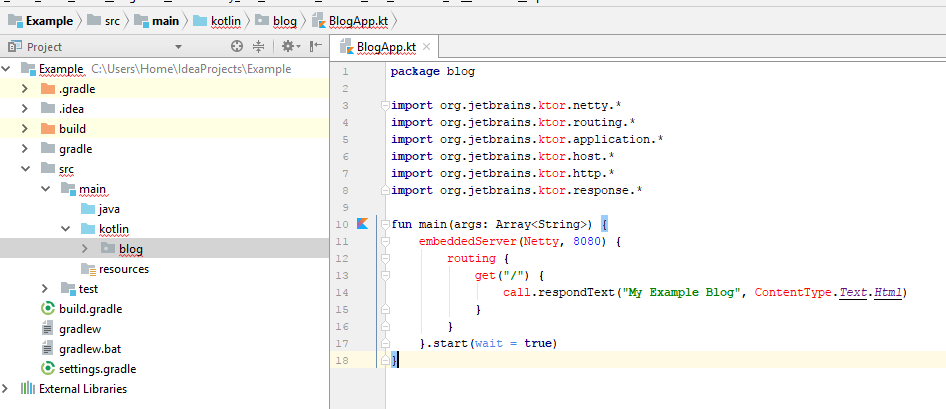
Task: Click Example in the breadcrumb bar
Action: coord(42,21)
